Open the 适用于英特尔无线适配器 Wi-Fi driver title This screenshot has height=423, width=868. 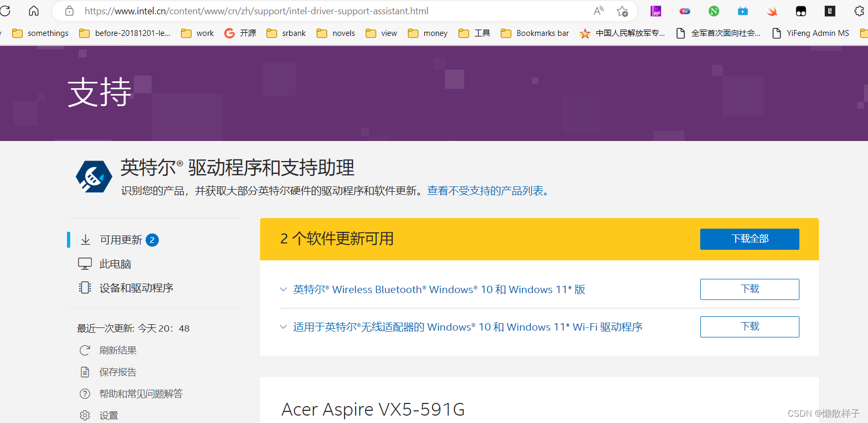[x=468, y=327]
